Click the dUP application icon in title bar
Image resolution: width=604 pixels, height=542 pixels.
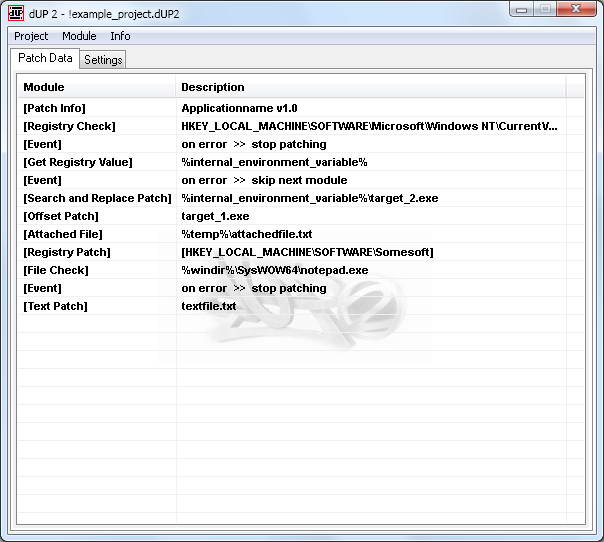pyautogui.click(x=16, y=13)
